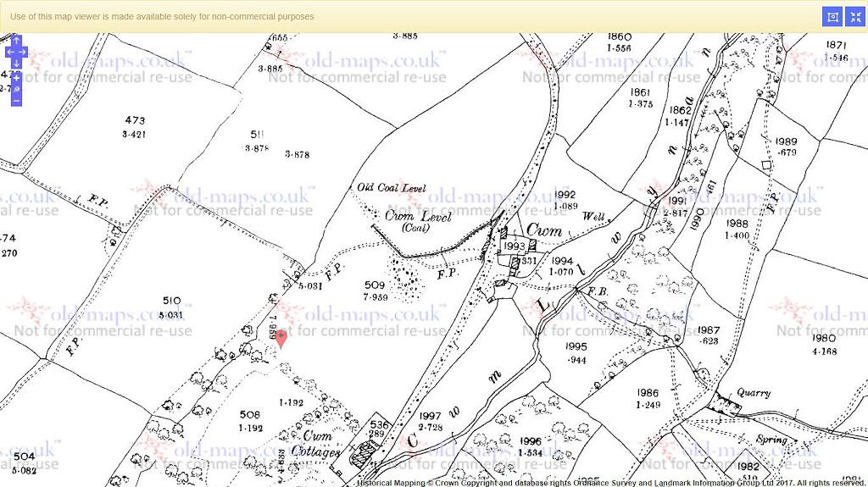868x487 pixels.
Task: Click parcel number 473
Action: click(135, 120)
